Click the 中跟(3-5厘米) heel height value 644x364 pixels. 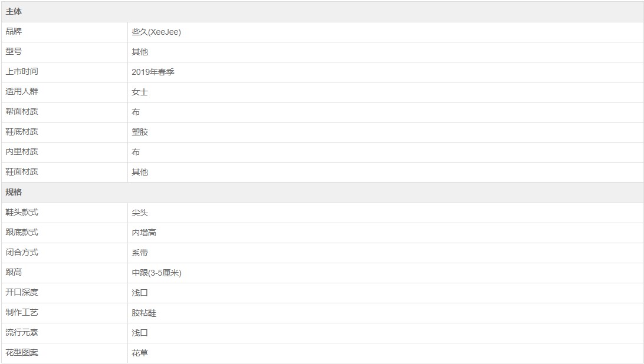tap(160, 273)
